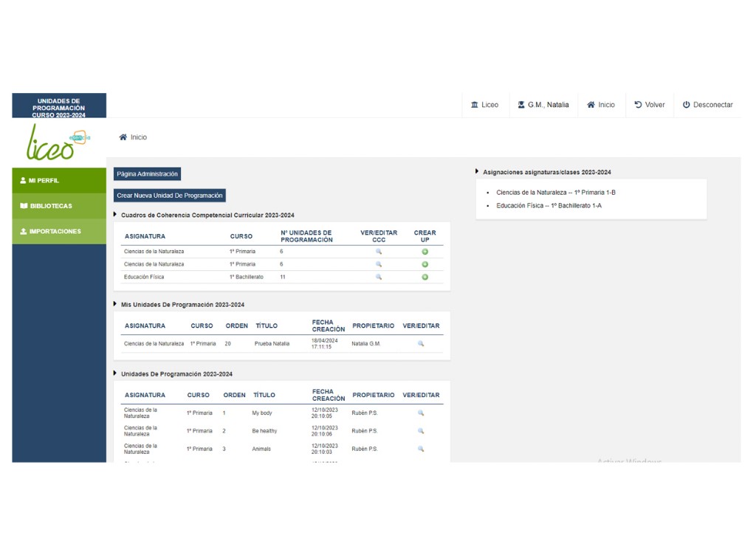Click Volver in the top bar

(x=650, y=105)
